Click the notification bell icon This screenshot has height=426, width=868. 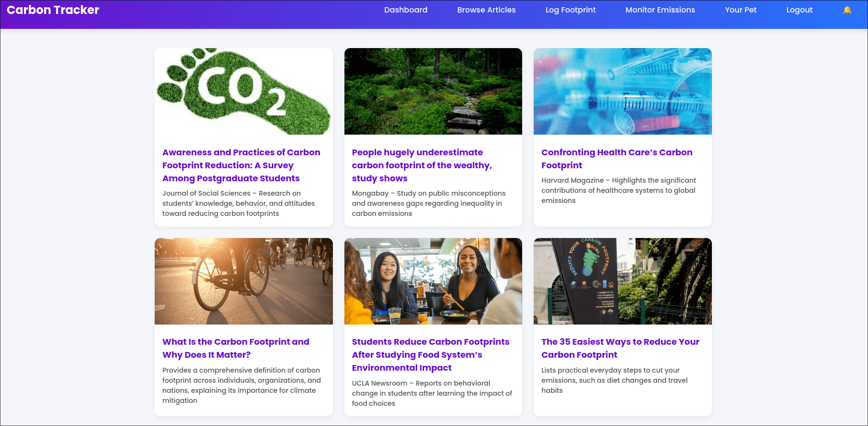pos(847,10)
